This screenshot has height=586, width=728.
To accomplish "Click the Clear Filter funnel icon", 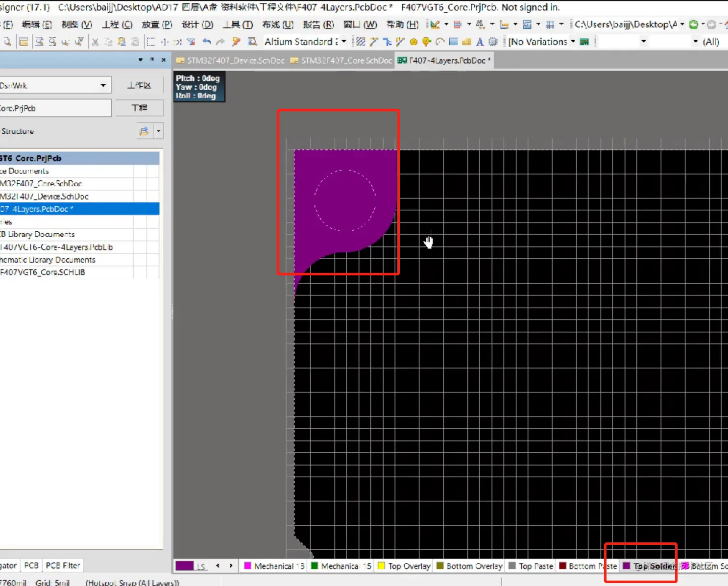I will 191,42.
